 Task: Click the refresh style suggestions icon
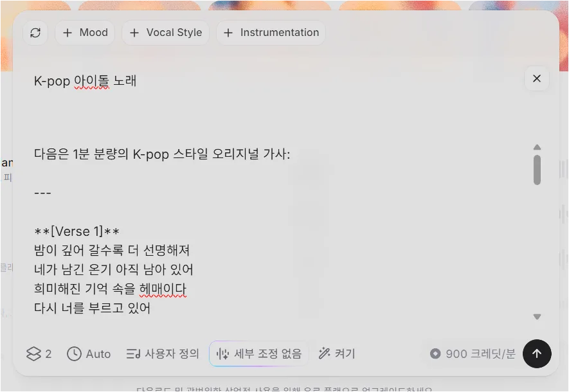pyautogui.click(x=35, y=33)
